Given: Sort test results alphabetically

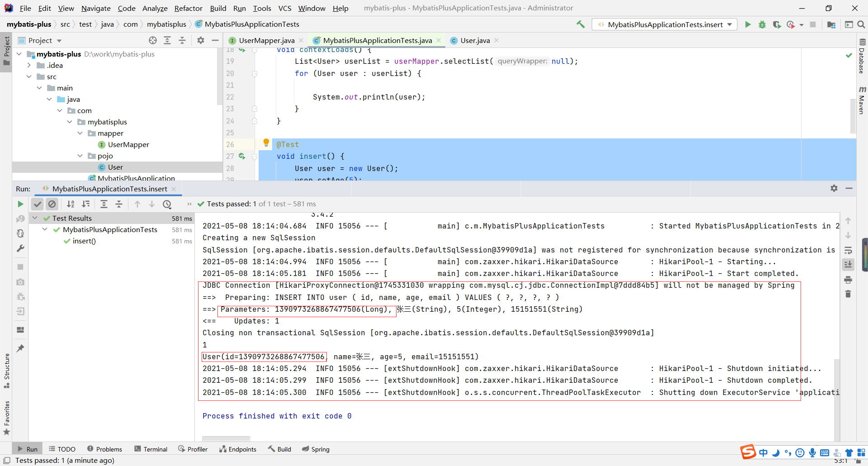Looking at the screenshot, I should 71,204.
